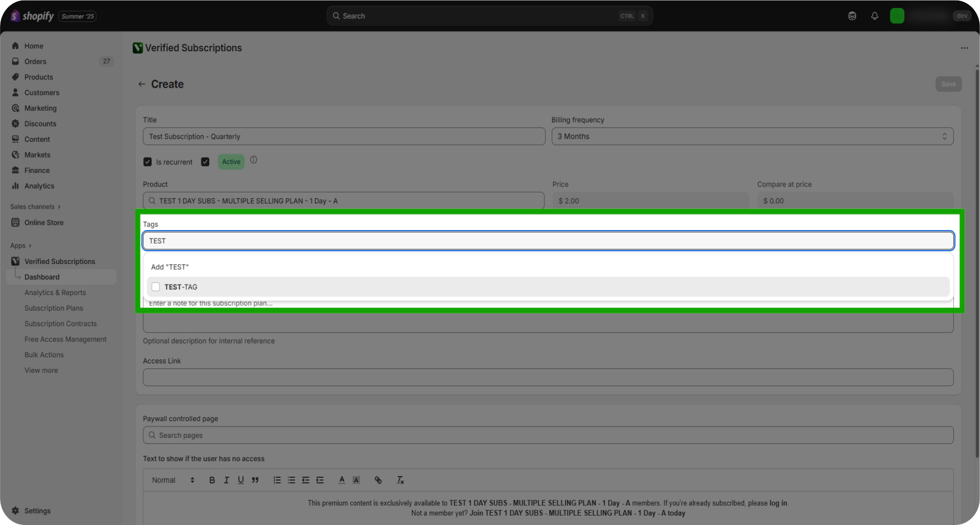The width and height of the screenshot is (980, 525).
Task: Click the green store avatar
Action: (x=897, y=16)
